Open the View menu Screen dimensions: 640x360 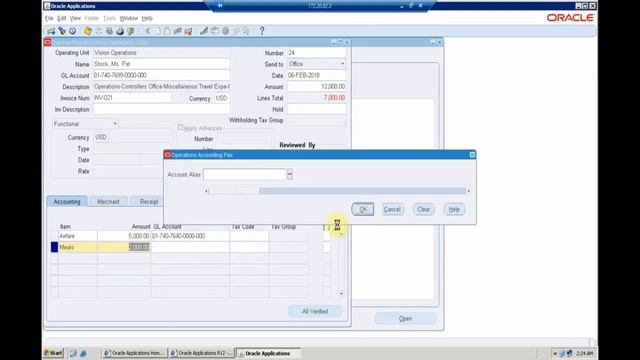pos(75,18)
